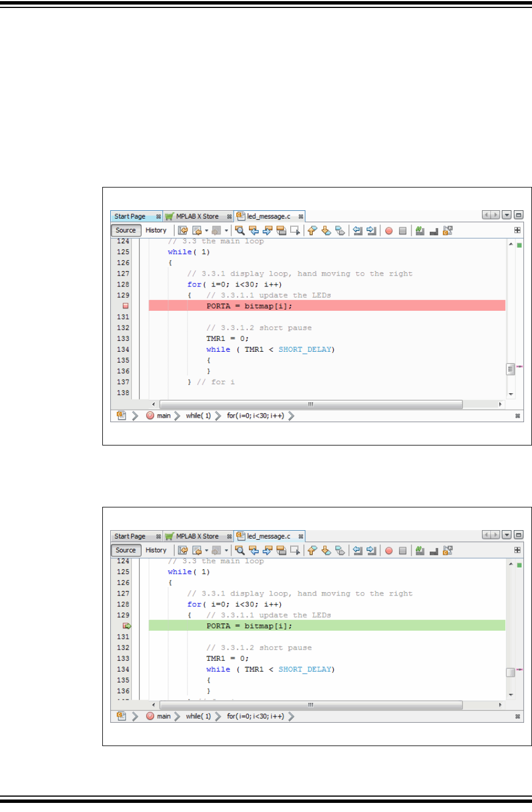Viewport: 532px width, 812px height.
Task: Find previous occurrence in green-highlighted editor
Action: pyautogui.click(x=253, y=551)
